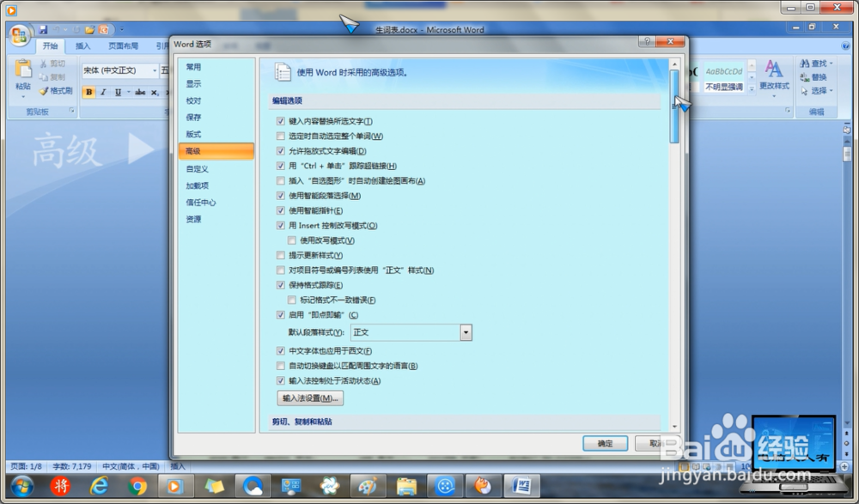Screen dimensions: 859x504
Task: Select 校对 category in Word Options
Action: coord(216,100)
